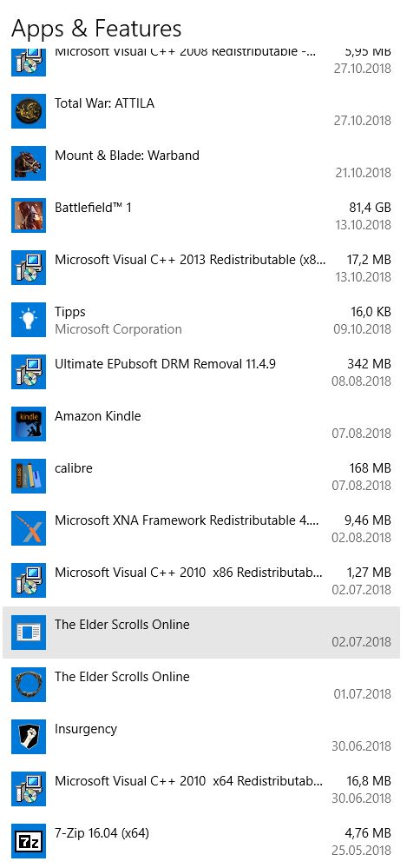Click the Mount & Blade: Warband horse icon
Screen dimensions: 407x868
click(x=28, y=163)
